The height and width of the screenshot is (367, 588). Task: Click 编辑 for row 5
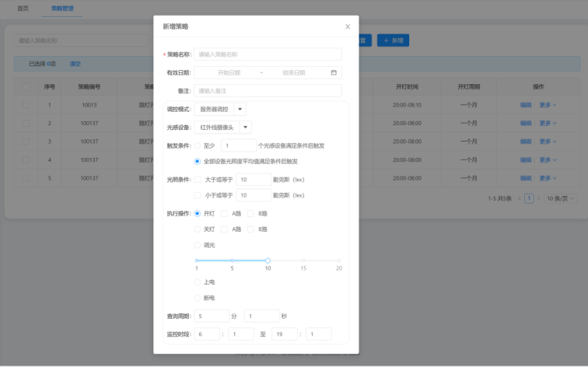(x=526, y=178)
